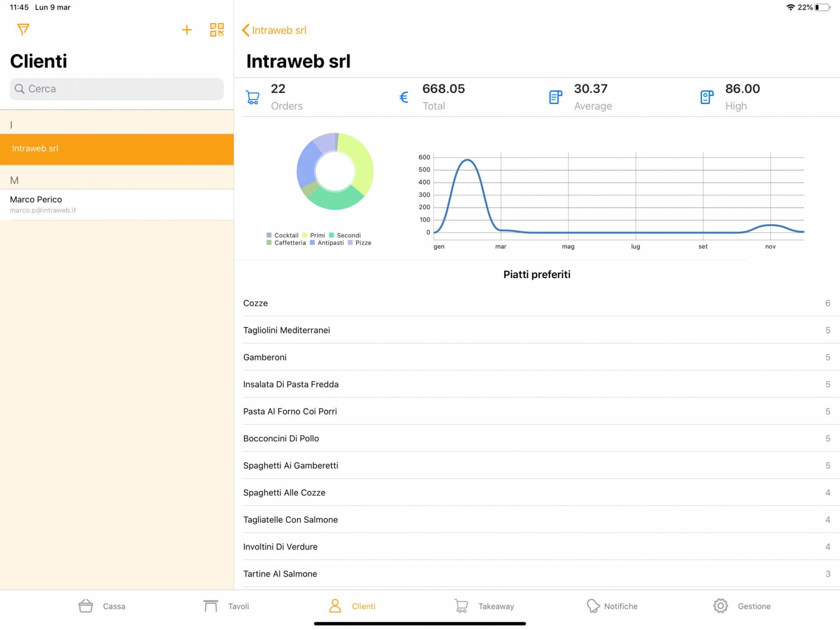The image size is (840, 630).
Task: Open the filter funnel icon
Action: pyautogui.click(x=23, y=29)
